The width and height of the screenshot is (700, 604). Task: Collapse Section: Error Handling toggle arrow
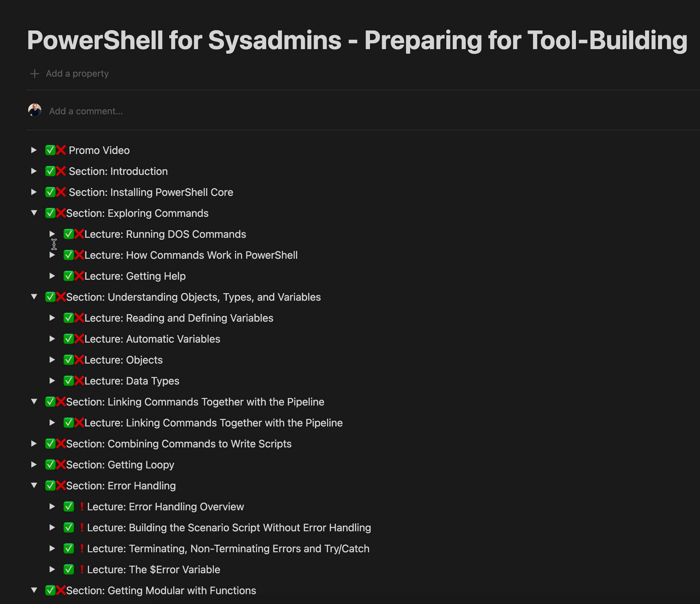tap(34, 485)
